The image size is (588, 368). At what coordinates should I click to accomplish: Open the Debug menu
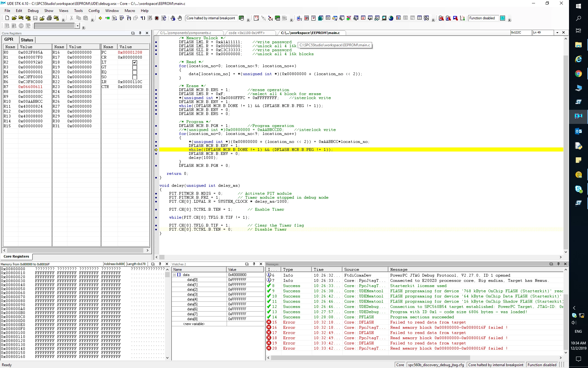[33, 10]
